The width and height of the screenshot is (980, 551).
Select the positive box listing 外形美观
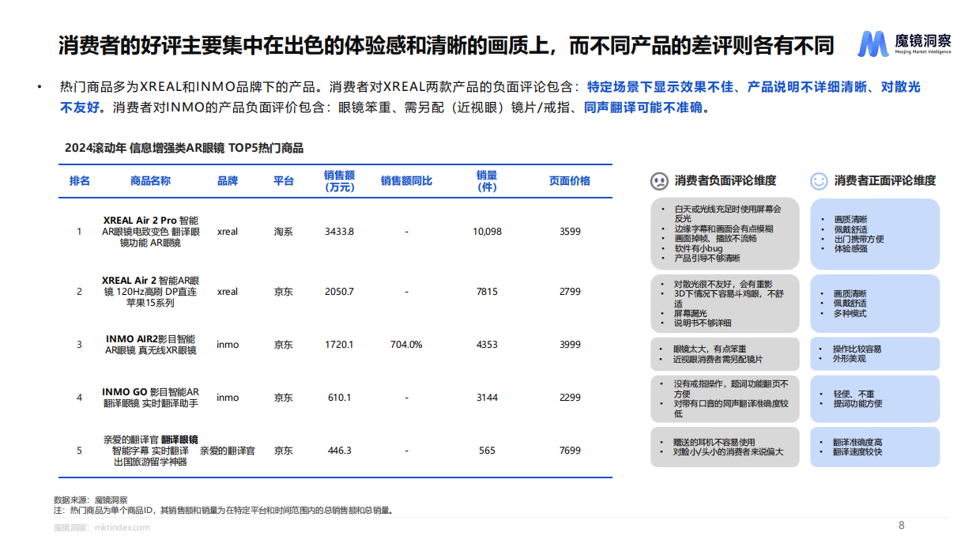(x=875, y=353)
